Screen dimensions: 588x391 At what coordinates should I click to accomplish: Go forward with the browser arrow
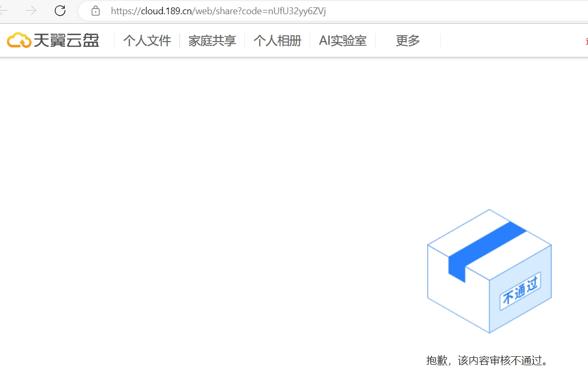[31, 11]
